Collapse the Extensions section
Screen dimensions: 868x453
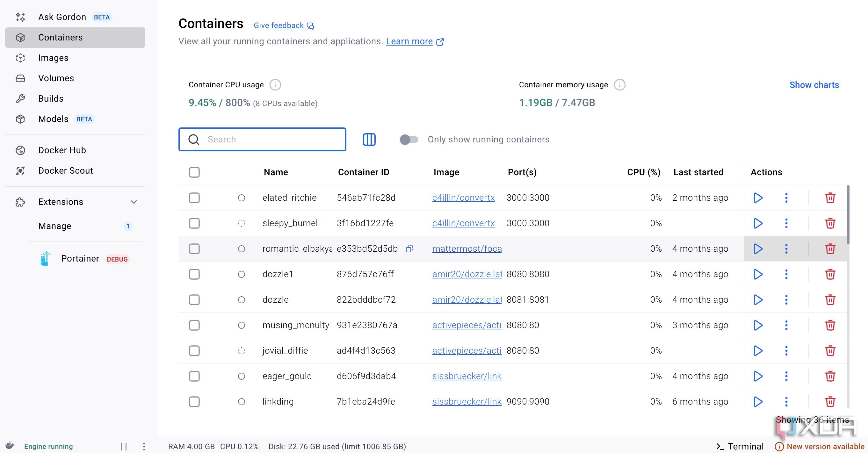(x=134, y=202)
